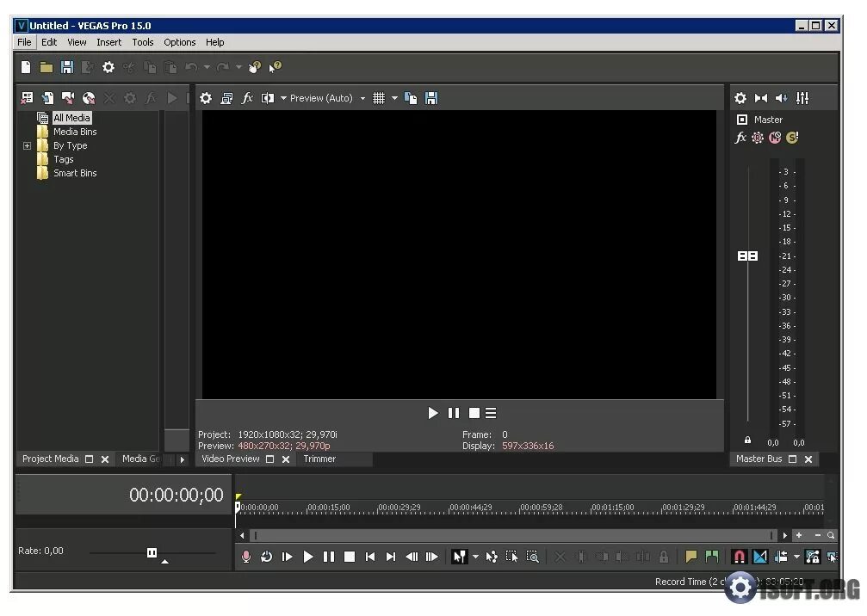Toggle Automatic Crossfades button

(x=760, y=557)
